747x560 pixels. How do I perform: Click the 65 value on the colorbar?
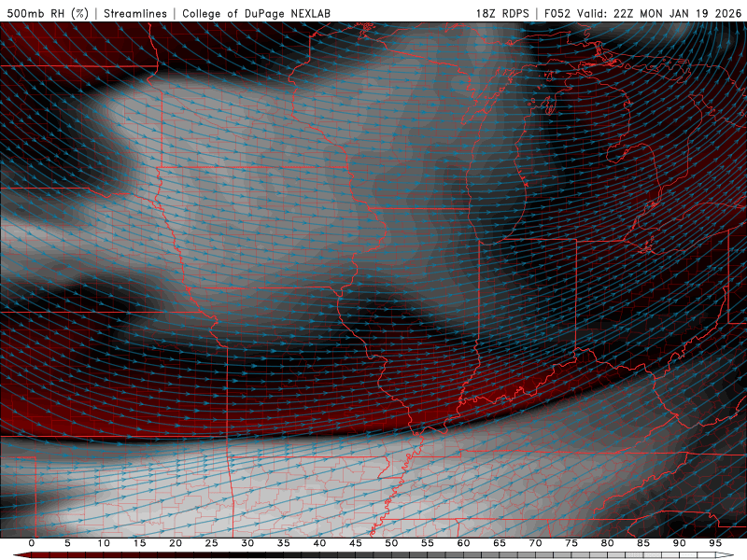pyautogui.click(x=500, y=543)
